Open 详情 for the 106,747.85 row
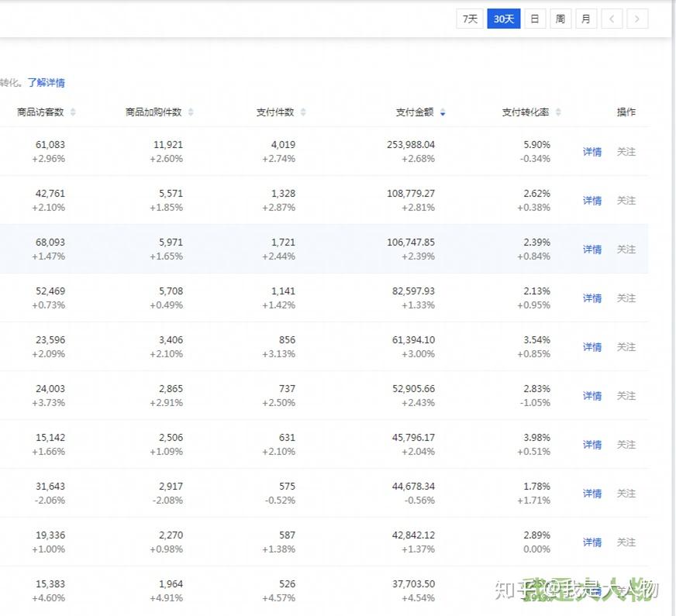 (x=592, y=249)
